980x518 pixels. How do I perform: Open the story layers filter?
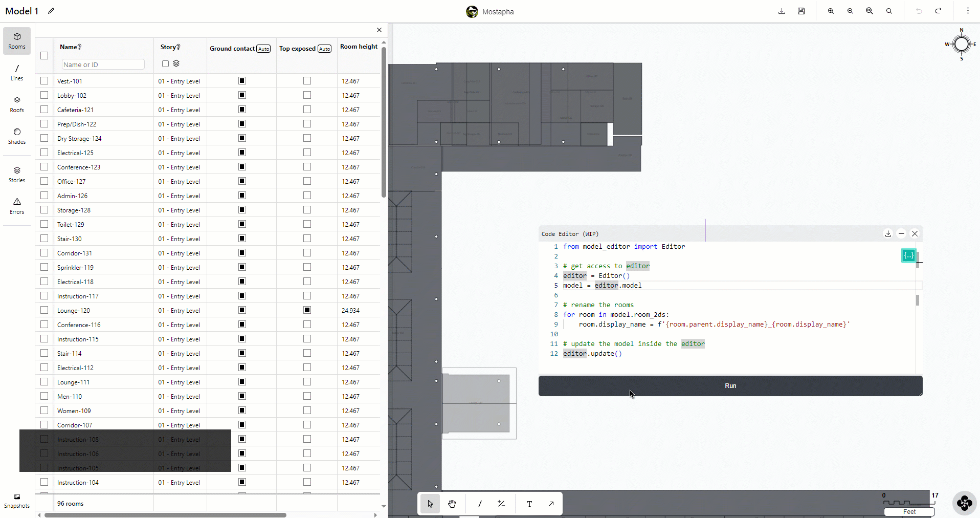(x=176, y=64)
